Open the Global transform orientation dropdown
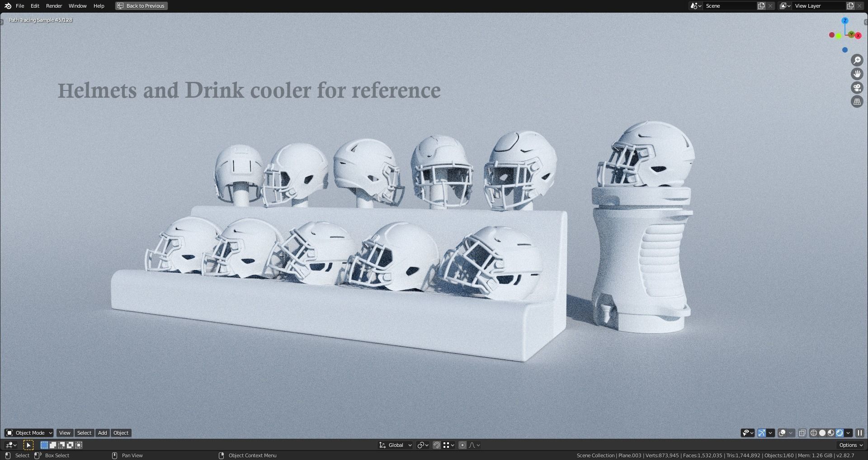Viewport: 868px width, 460px height. tap(396, 445)
